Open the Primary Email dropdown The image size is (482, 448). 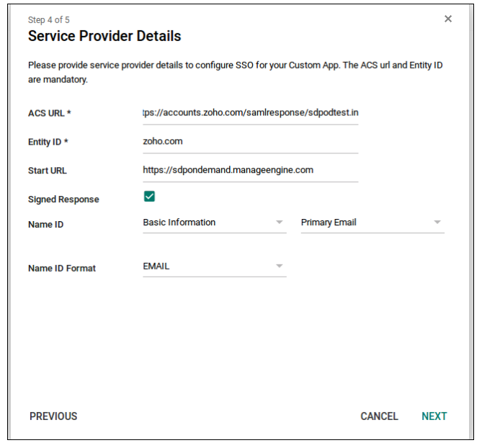372,223
